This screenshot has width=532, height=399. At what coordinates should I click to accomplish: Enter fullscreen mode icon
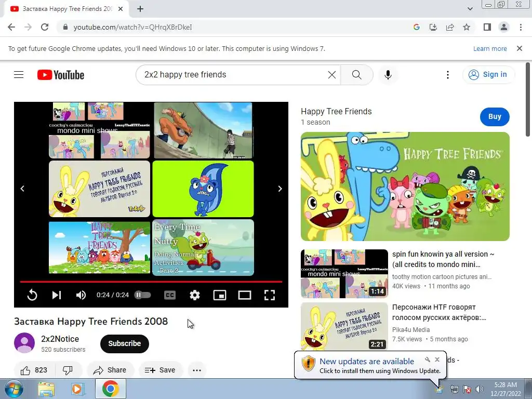270,295
